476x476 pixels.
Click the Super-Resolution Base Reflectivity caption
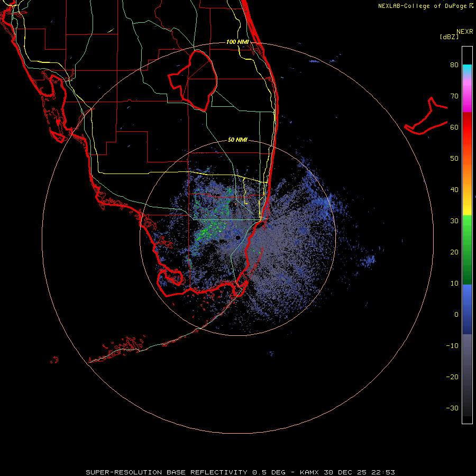(240, 472)
